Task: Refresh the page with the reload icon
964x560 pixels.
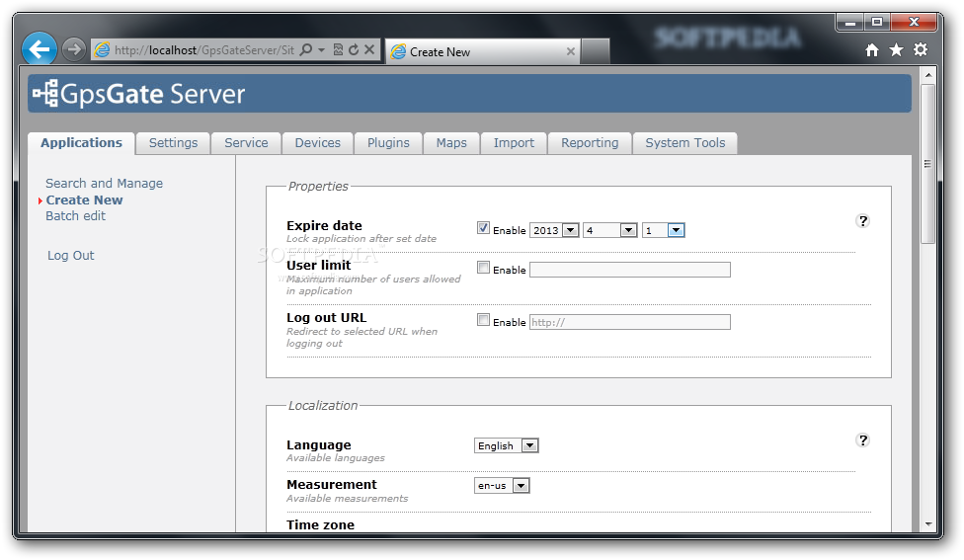Action: coord(354,49)
